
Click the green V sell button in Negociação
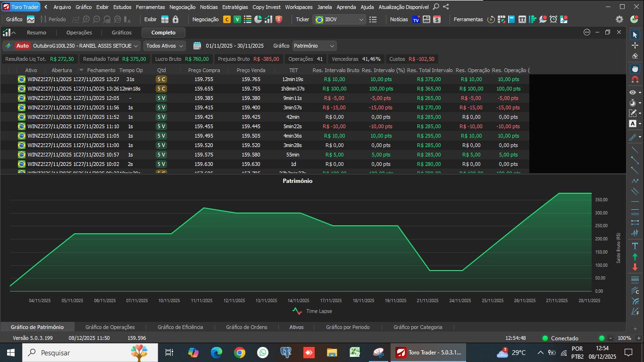coord(237,19)
